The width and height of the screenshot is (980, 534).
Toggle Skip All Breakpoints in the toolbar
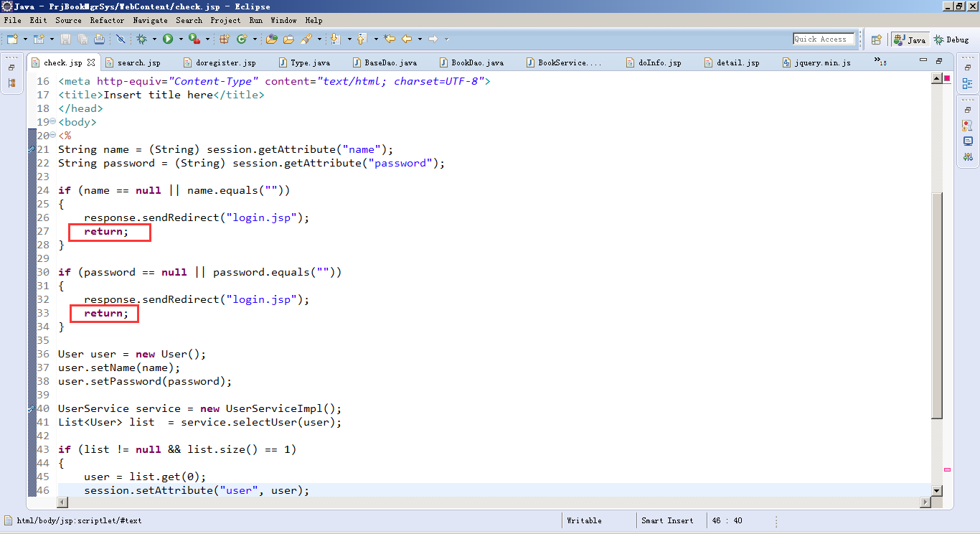[x=120, y=39]
